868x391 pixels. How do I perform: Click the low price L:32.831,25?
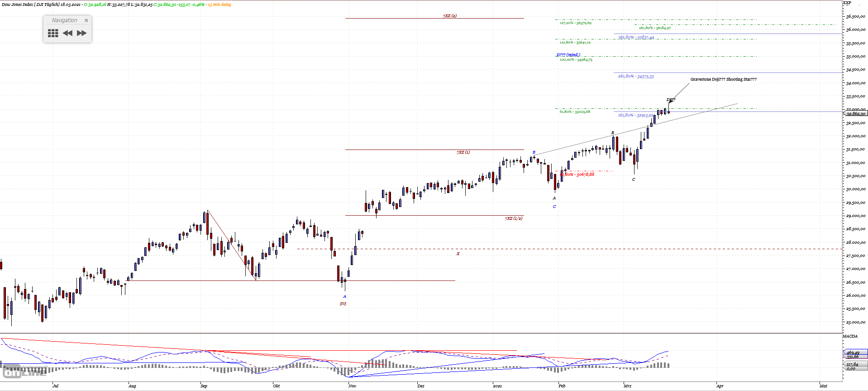click(x=141, y=5)
